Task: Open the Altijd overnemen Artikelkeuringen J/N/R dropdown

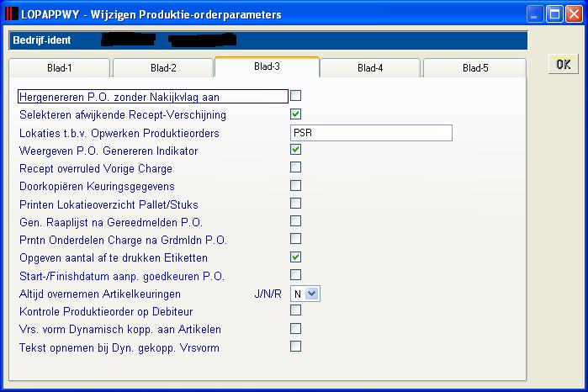Action: click(x=305, y=294)
